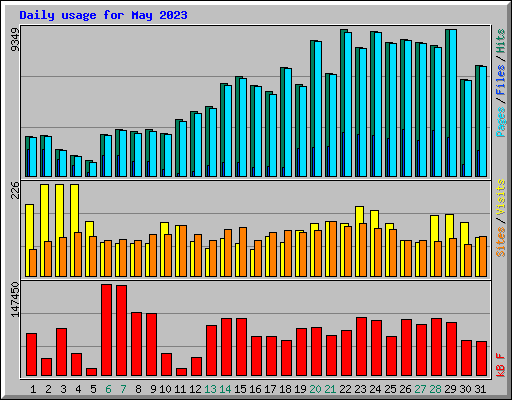Click the cyan files bar for day 20

point(318,109)
